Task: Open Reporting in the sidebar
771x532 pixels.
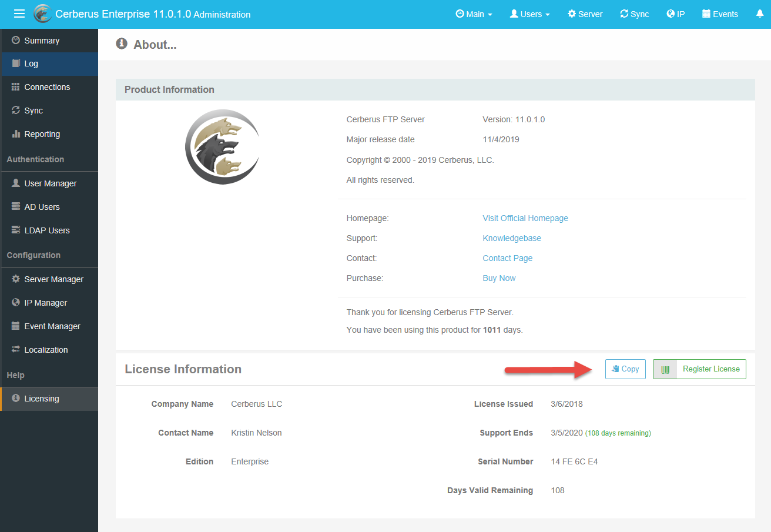Action: 49,134
